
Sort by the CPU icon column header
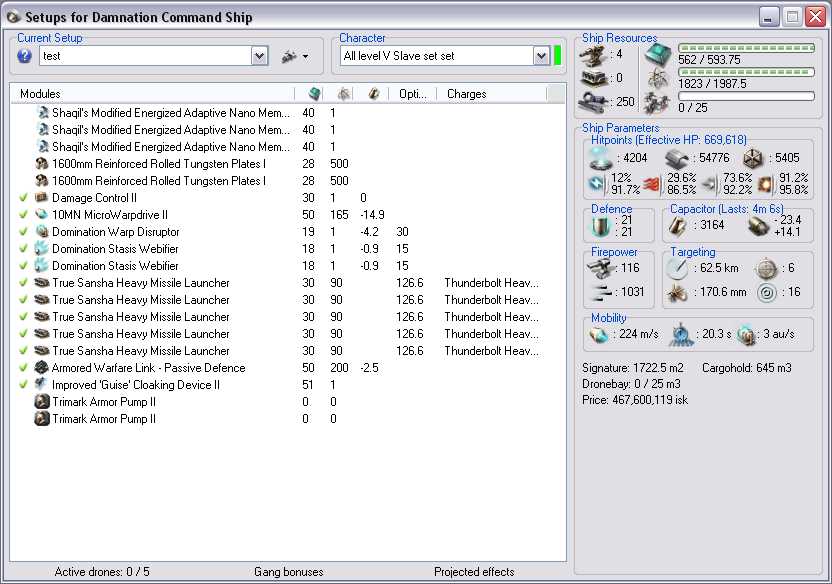309,94
